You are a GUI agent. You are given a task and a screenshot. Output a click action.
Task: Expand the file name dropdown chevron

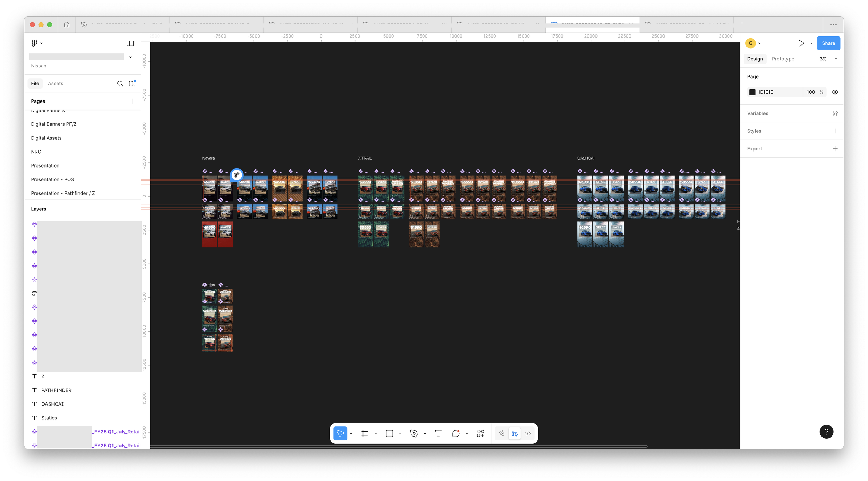[130, 57]
